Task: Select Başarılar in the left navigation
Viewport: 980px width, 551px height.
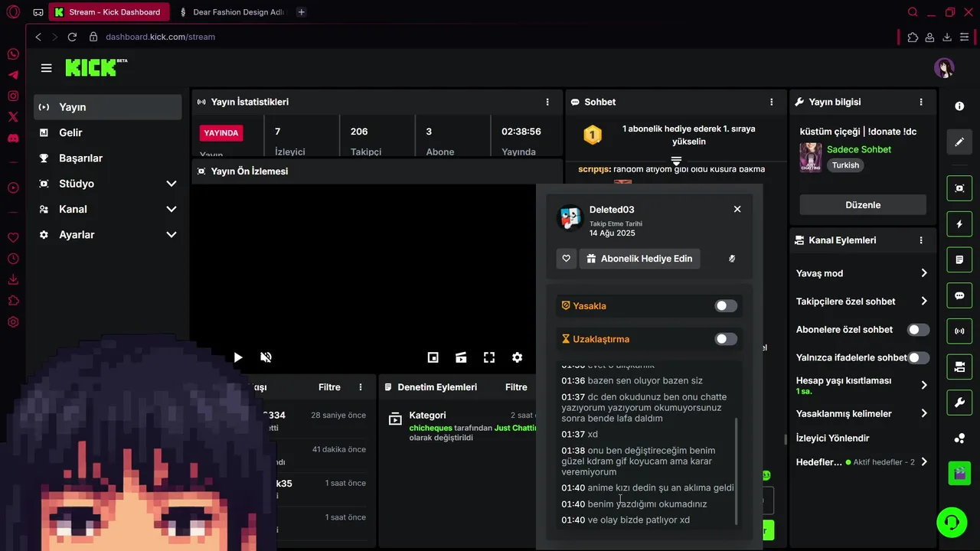Action: coord(108,158)
